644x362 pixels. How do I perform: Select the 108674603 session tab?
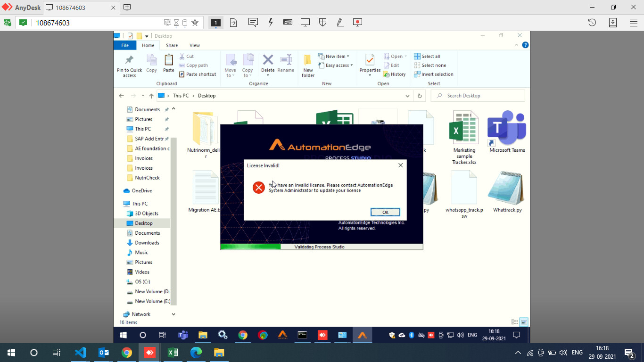(x=81, y=8)
